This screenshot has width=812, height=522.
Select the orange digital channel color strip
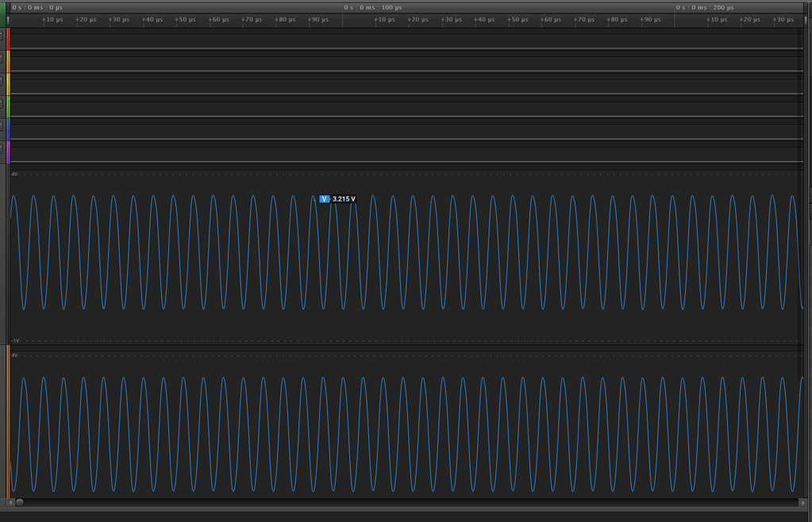(x=9, y=60)
